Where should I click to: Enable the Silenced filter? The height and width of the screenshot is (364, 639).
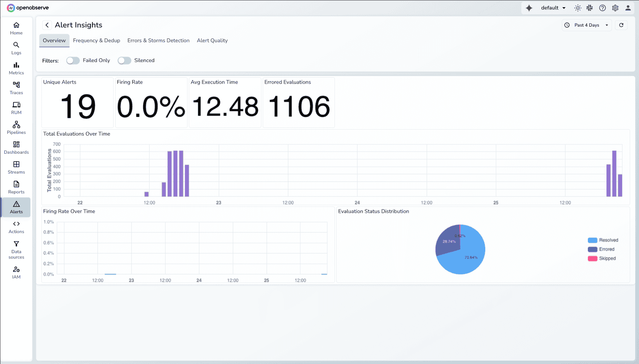point(124,60)
